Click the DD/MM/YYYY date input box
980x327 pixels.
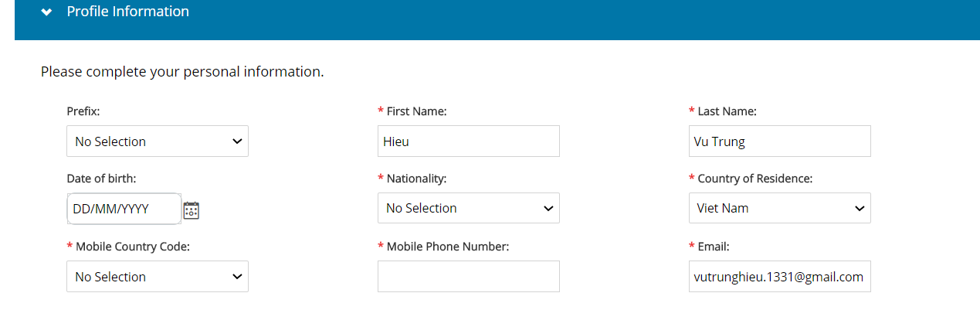pyautogui.click(x=124, y=209)
